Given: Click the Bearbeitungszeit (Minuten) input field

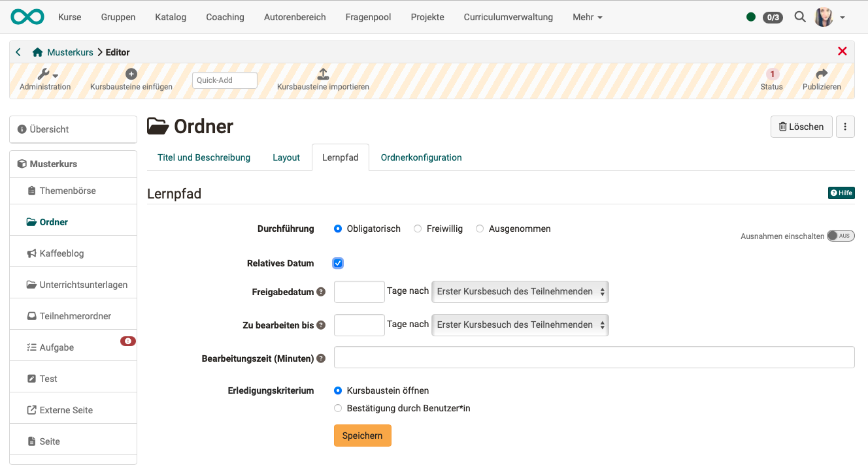Looking at the screenshot, I should click(593, 358).
